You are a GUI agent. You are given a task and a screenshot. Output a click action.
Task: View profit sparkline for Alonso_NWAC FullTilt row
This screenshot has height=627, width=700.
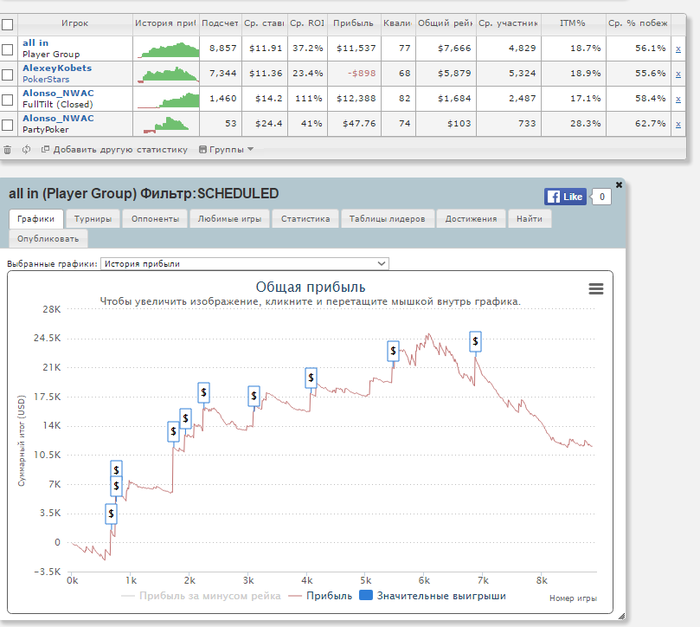(168, 99)
